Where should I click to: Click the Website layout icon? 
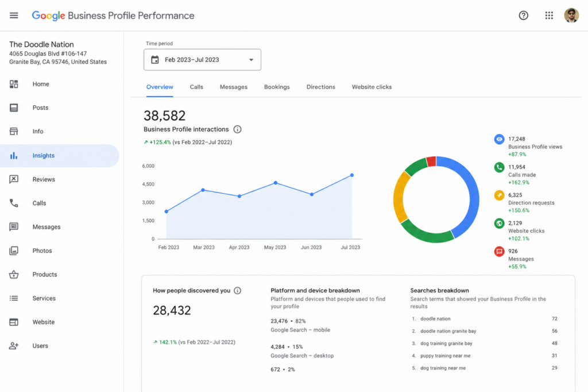[14, 322]
